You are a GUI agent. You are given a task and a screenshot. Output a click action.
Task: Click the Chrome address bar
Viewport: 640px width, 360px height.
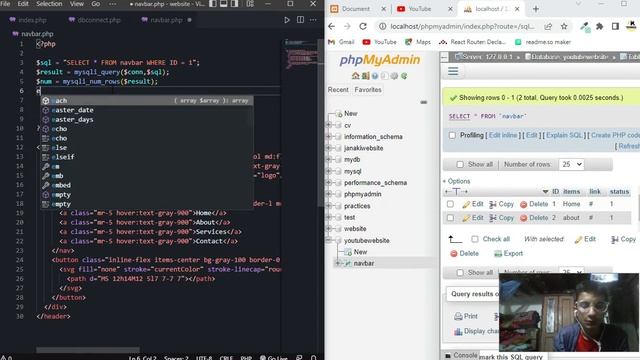(x=462, y=27)
